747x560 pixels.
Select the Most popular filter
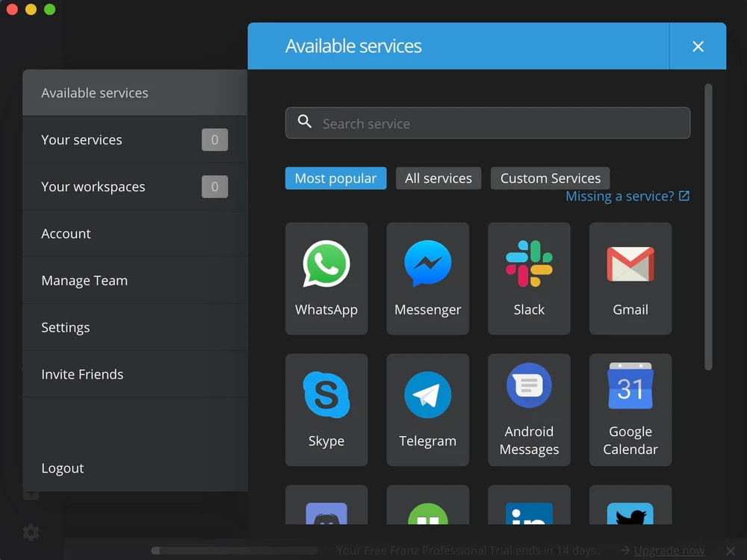(x=335, y=178)
